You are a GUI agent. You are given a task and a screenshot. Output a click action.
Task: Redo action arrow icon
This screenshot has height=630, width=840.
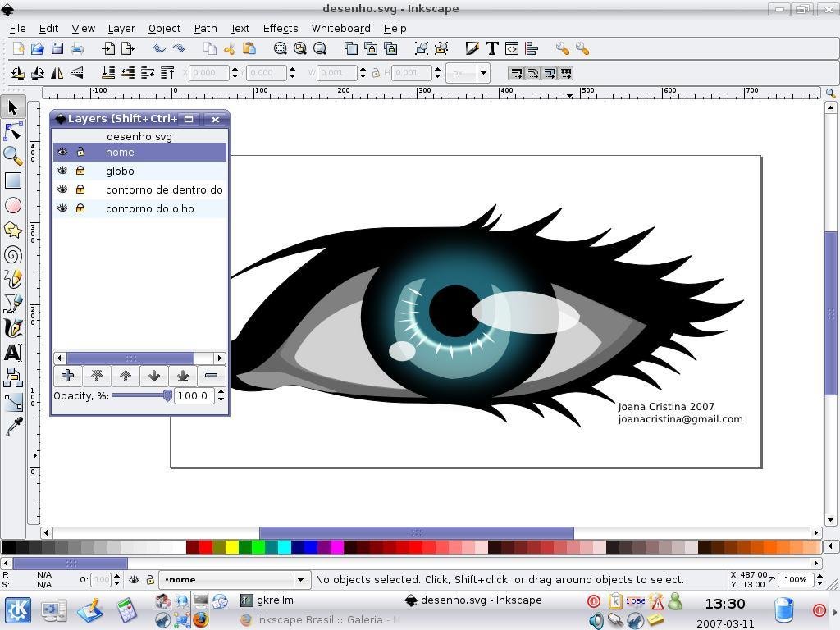[x=178, y=48]
